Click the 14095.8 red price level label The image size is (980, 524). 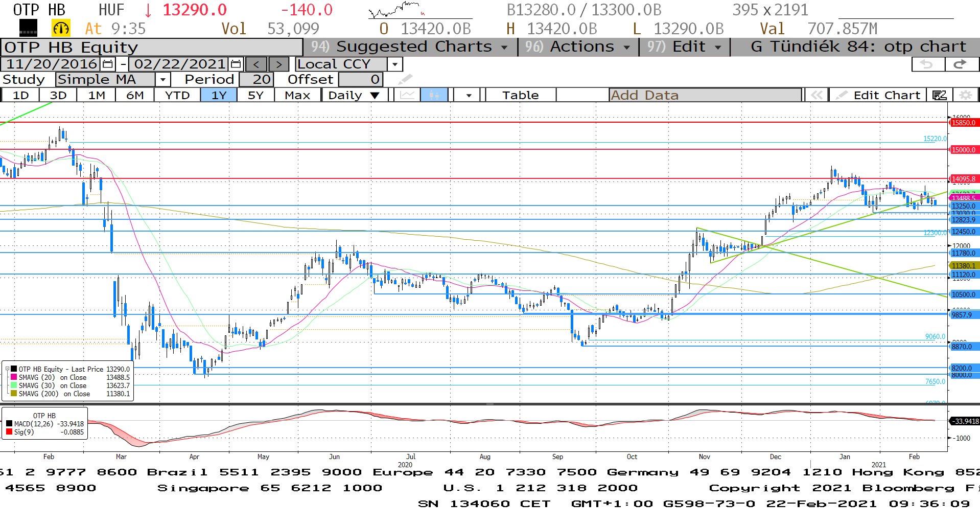point(963,179)
